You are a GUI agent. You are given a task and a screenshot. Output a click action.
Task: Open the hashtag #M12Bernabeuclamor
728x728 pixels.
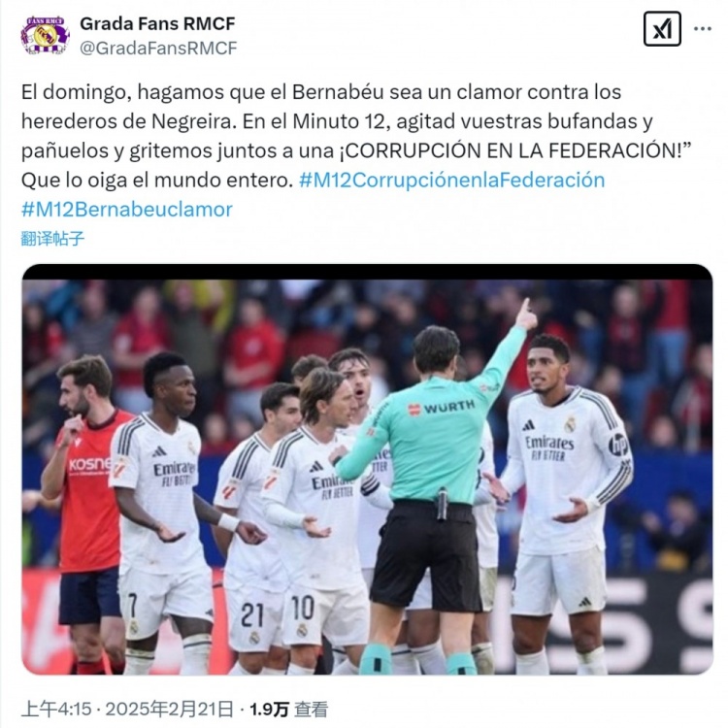coord(127,210)
